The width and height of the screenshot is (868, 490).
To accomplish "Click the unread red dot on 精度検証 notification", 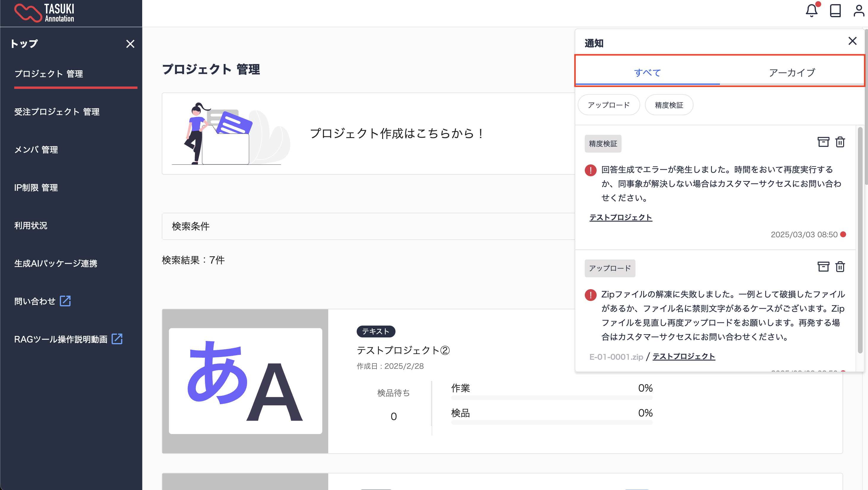I will [843, 234].
